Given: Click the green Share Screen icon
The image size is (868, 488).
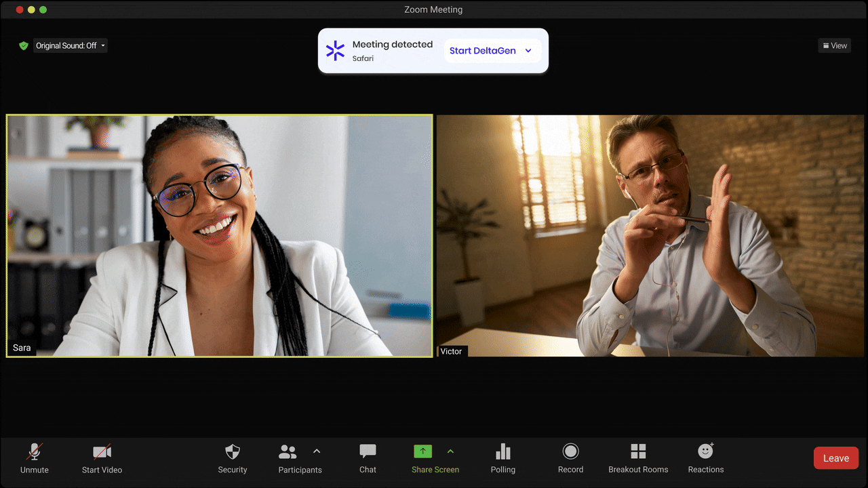Looking at the screenshot, I should pyautogui.click(x=422, y=451).
